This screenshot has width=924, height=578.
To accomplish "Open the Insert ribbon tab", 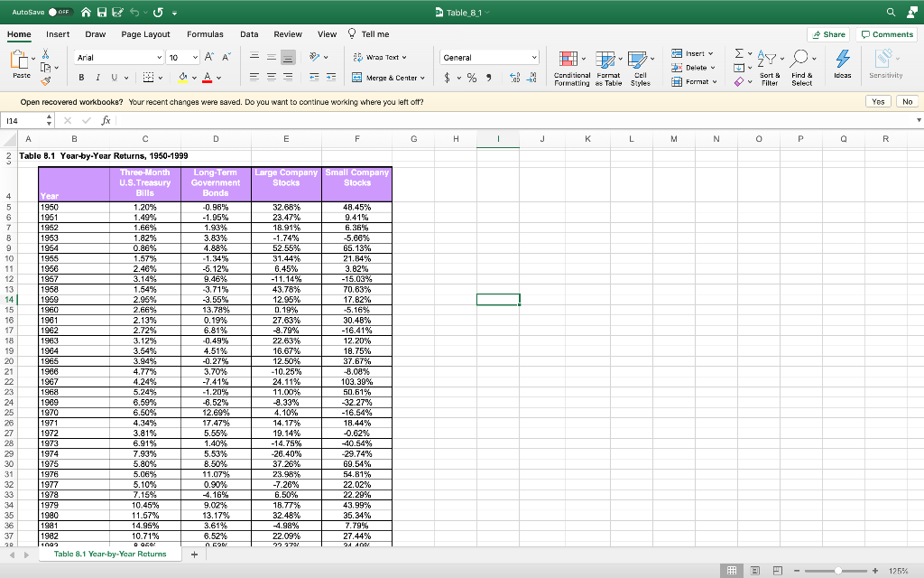I will tap(58, 34).
